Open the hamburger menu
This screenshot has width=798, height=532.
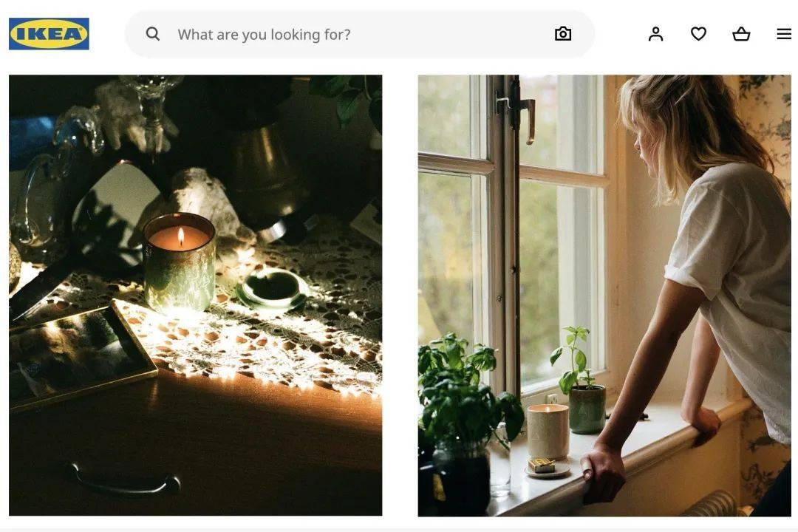coord(784,34)
